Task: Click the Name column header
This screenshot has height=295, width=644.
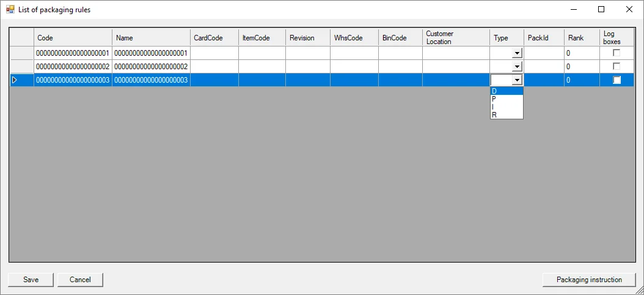Action: pos(151,38)
